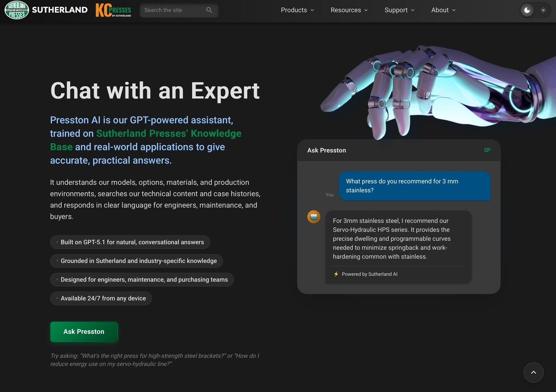Open the KC Presses logo link

pyautogui.click(x=114, y=10)
